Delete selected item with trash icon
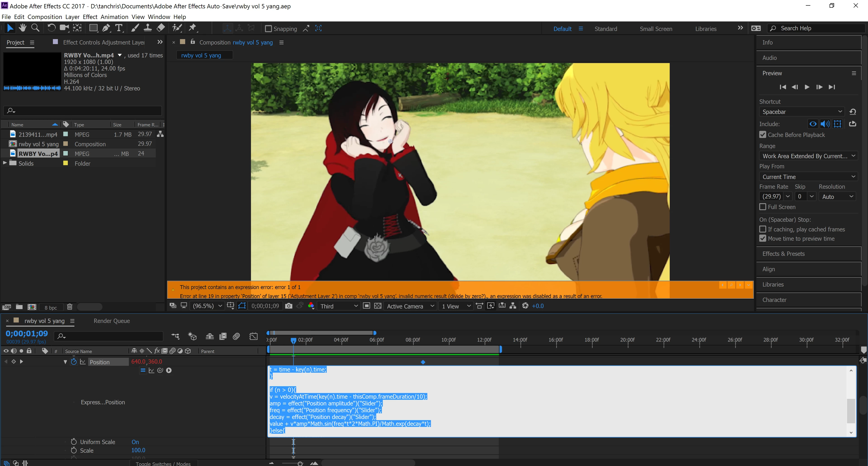Image resolution: width=868 pixels, height=466 pixels. pyautogui.click(x=69, y=307)
